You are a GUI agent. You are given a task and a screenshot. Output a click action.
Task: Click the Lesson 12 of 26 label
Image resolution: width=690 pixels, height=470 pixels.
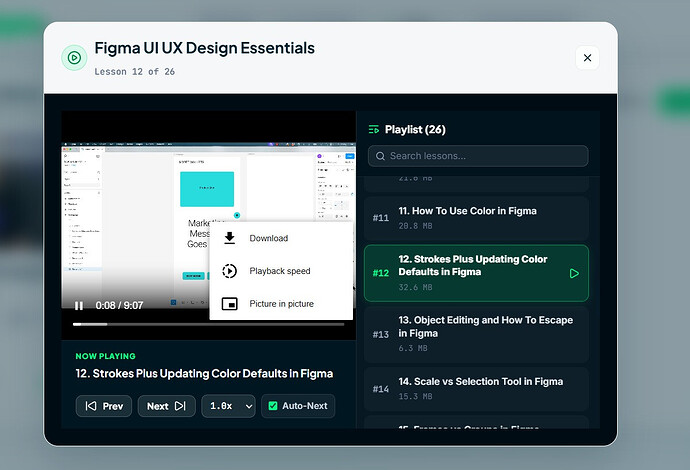coord(135,72)
